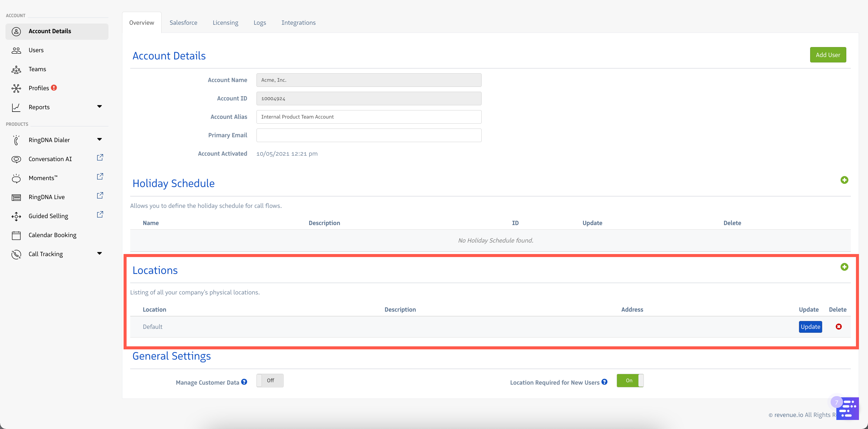Image resolution: width=868 pixels, height=429 pixels.
Task: Expand the Reports menu arrow
Action: click(99, 106)
